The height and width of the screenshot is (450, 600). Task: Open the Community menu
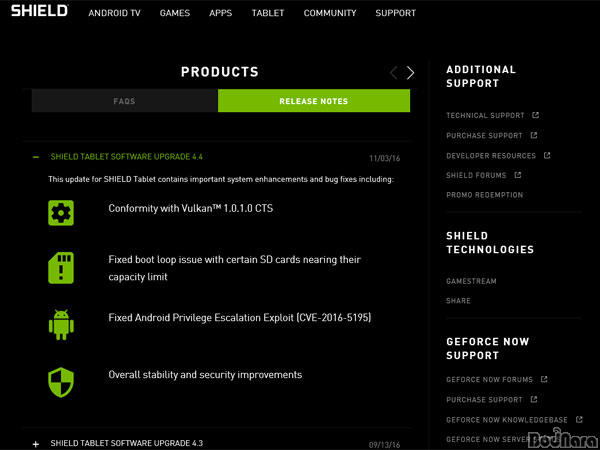coord(330,13)
